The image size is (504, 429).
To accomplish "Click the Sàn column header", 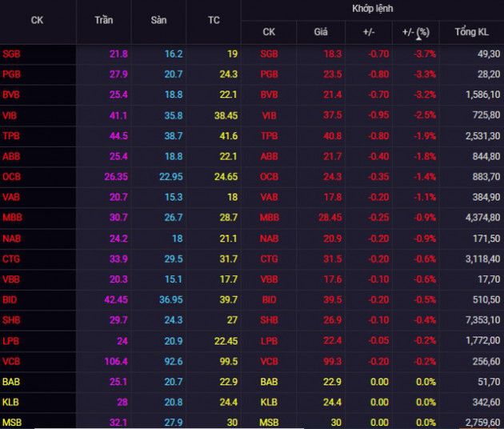I will click(158, 20).
